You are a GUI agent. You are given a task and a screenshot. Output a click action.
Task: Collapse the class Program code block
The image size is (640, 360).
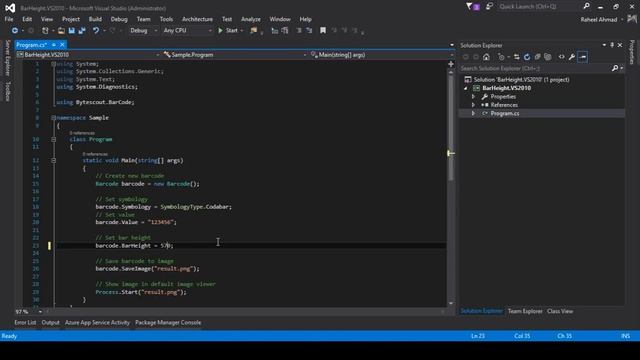point(53,140)
